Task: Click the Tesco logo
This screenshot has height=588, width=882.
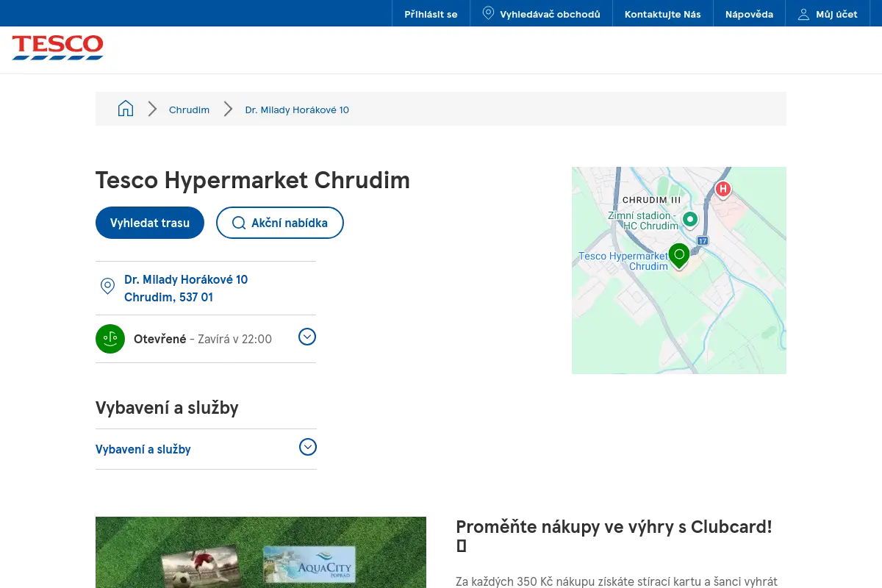Action: [57, 47]
